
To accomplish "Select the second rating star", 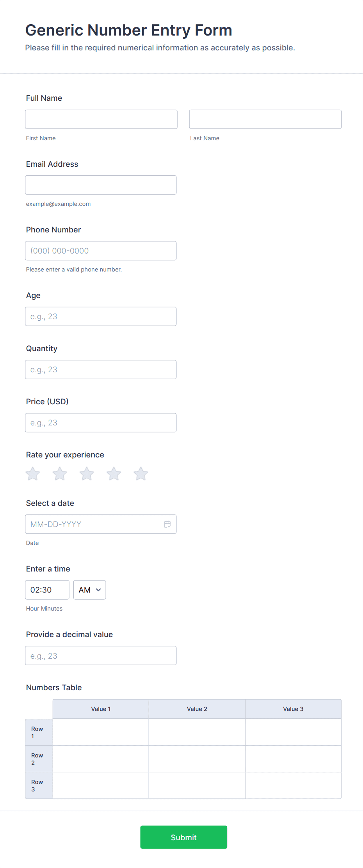I will pos(60,474).
